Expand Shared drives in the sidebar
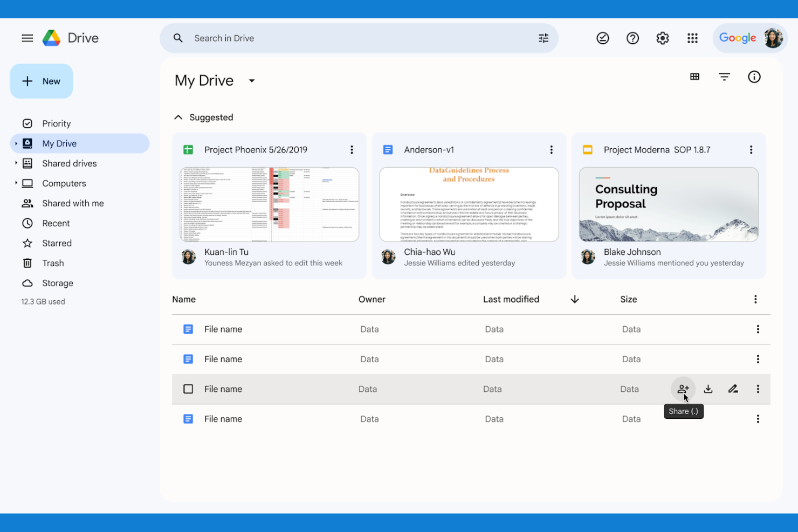The width and height of the screenshot is (798, 532). click(x=16, y=163)
